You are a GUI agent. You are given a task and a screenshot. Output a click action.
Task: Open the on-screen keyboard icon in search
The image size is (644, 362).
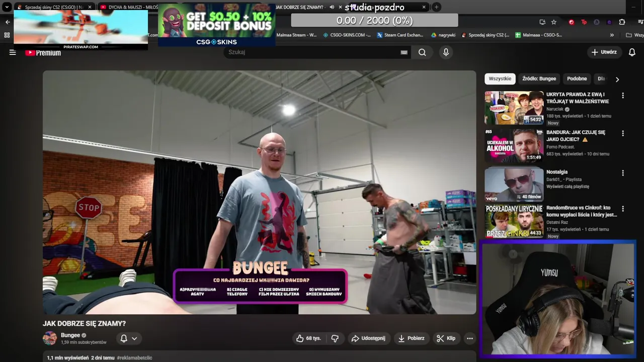click(404, 52)
